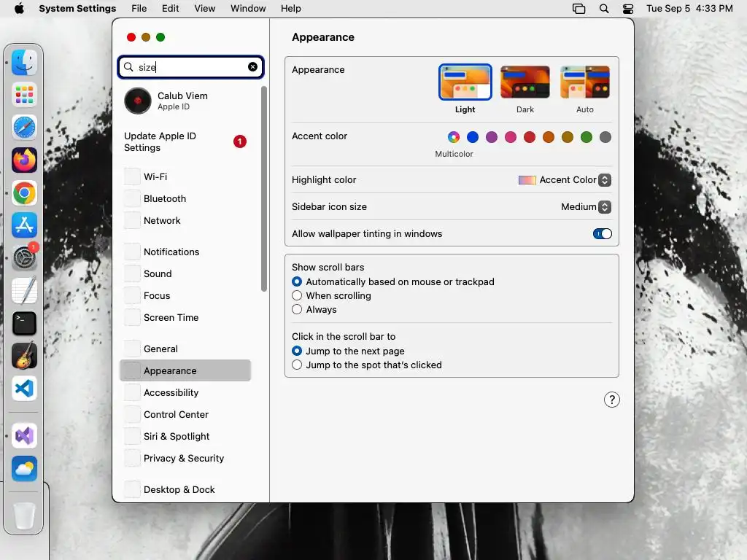Click the Calub Viem profile avatar
The width and height of the screenshot is (747, 560).
[x=138, y=101]
